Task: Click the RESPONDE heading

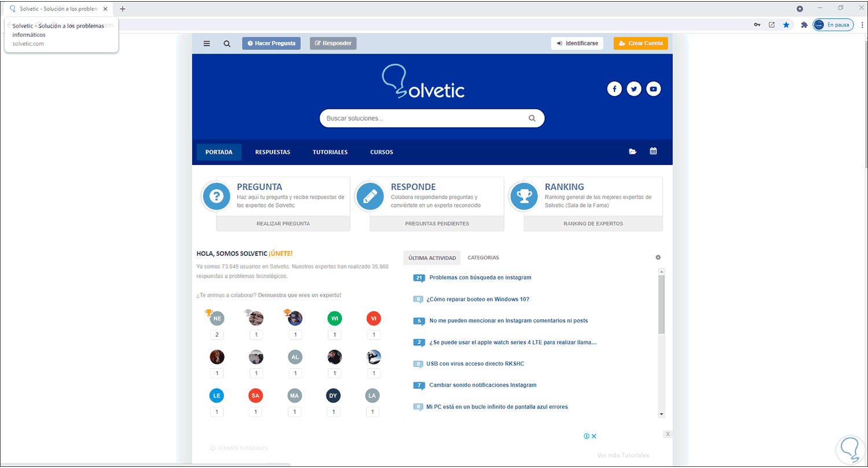Action: click(413, 187)
